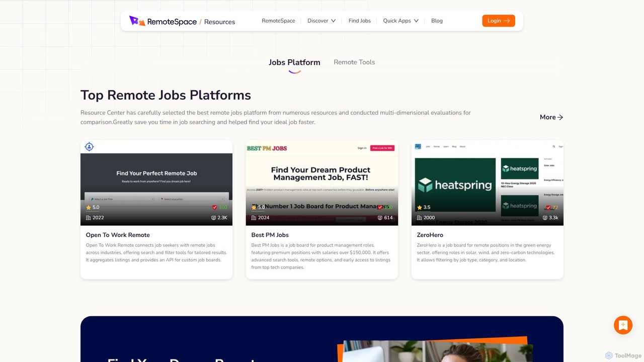
Task: Open Find Jobs in the navigation bar
Action: 360,21
